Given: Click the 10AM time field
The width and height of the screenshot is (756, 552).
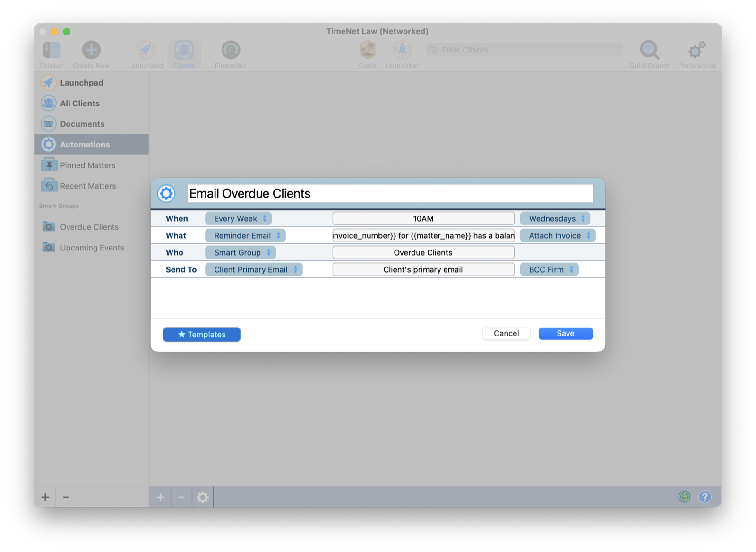Looking at the screenshot, I should [x=423, y=218].
